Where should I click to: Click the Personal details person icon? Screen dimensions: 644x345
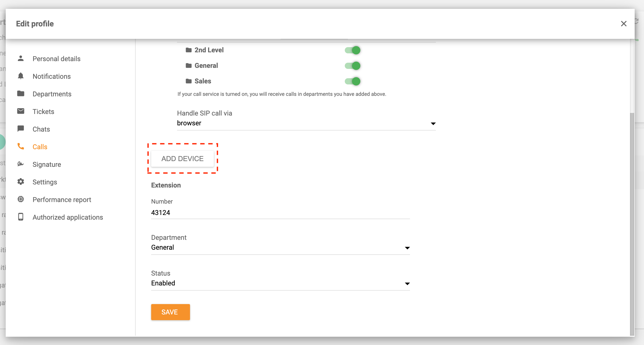coord(21,59)
